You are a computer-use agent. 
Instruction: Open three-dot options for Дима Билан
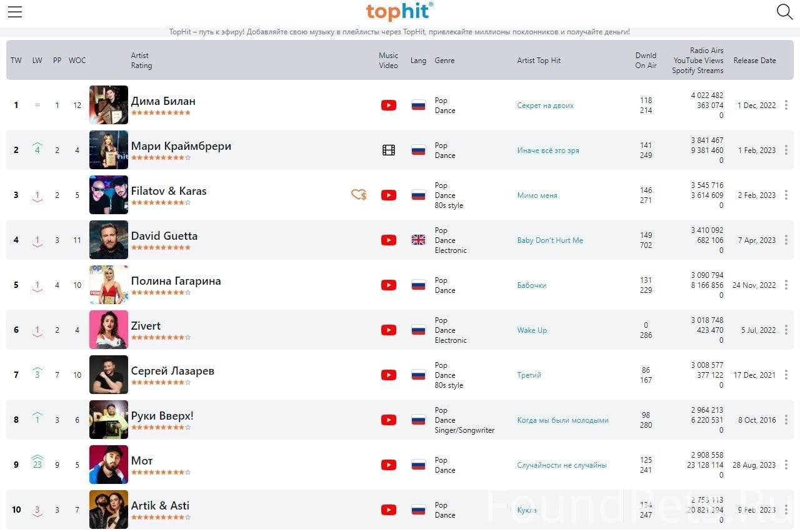click(786, 106)
